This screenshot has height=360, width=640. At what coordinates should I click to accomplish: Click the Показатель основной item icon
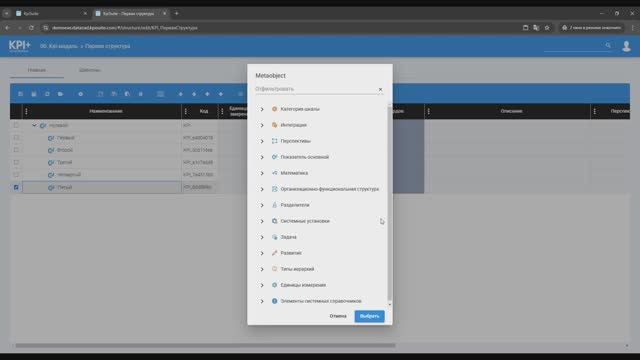[x=274, y=157]
